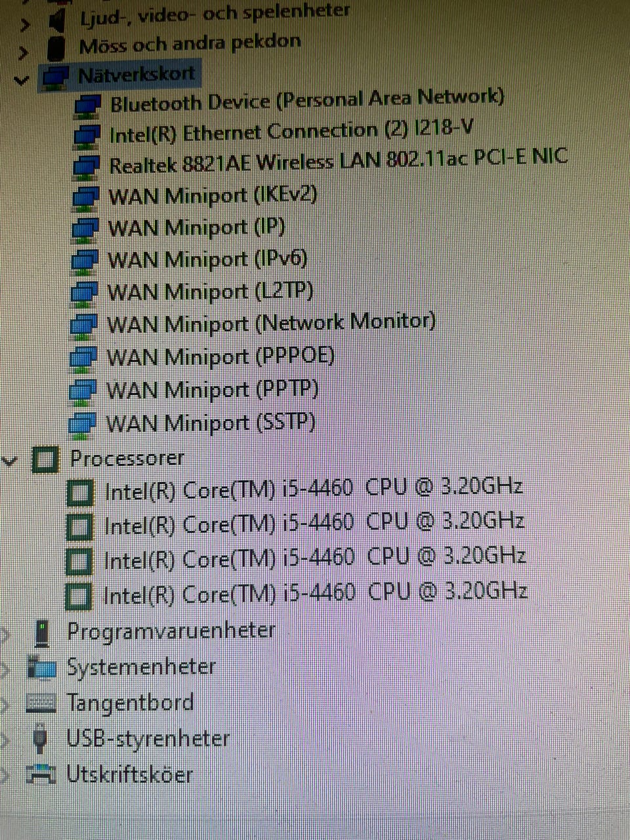This screenshot has height=840, width=630.
Task: Select the Systemenheter category label
Action: pos(141,667)
